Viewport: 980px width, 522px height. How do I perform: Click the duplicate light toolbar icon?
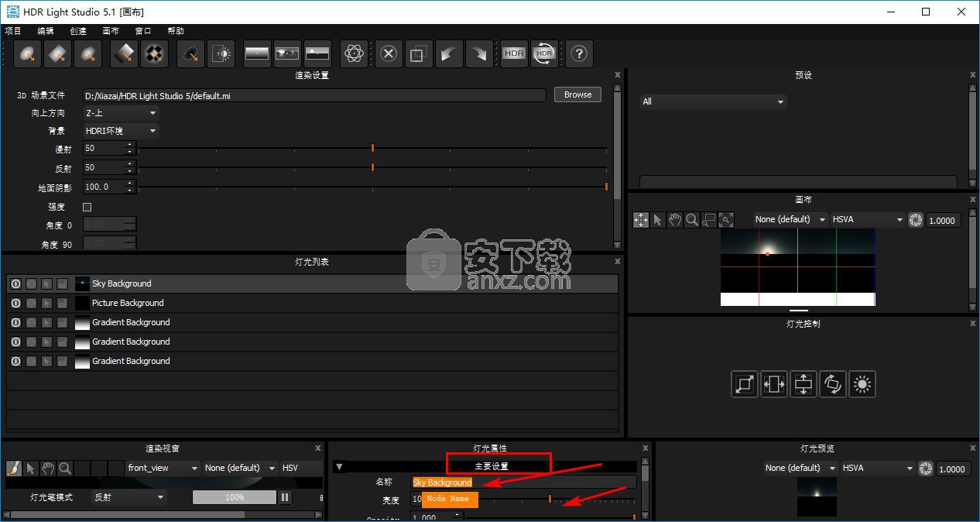(418, 53)
